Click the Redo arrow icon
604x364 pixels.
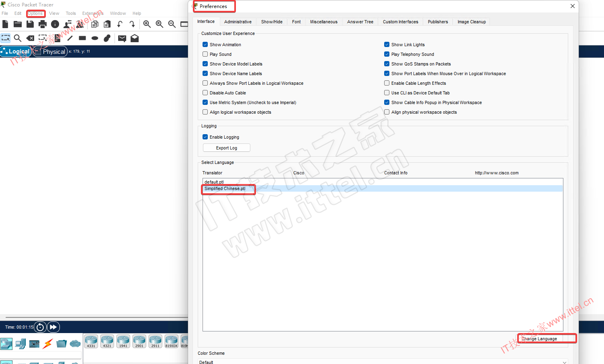[132, 24]
